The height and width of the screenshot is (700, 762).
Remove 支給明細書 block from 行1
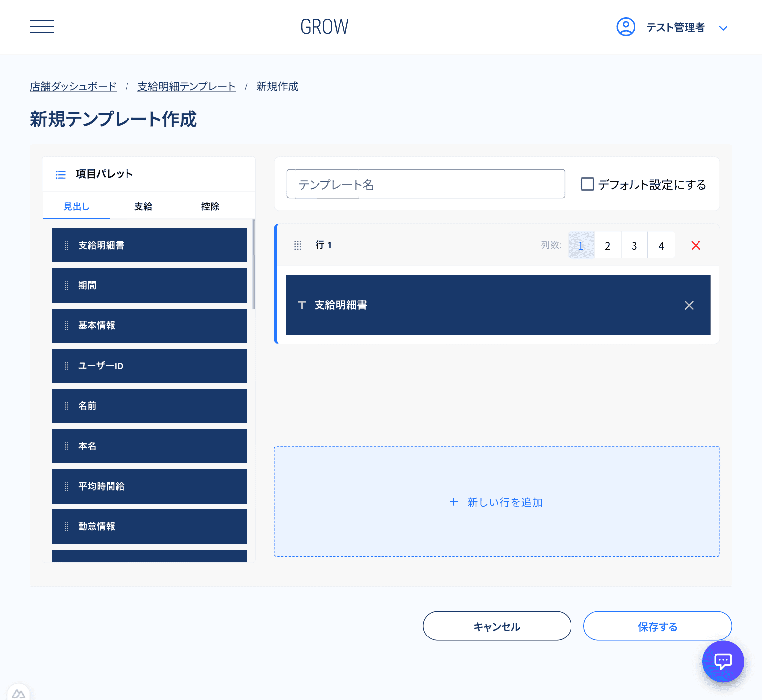point(689,305)
